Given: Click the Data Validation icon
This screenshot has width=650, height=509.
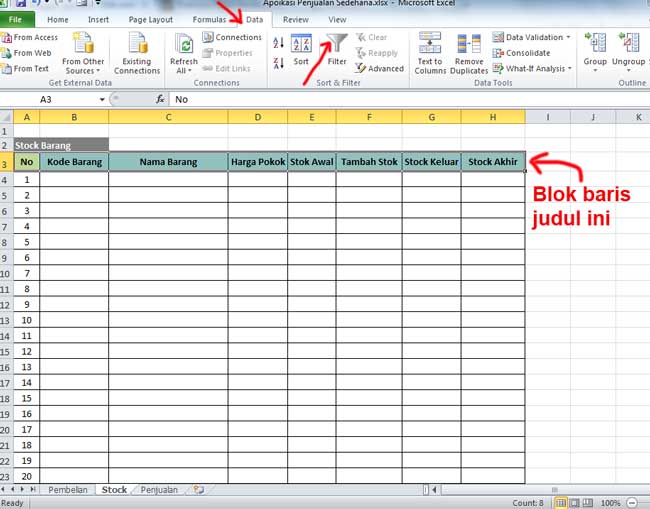Looking at the screenshot, I should pos(498,37).
